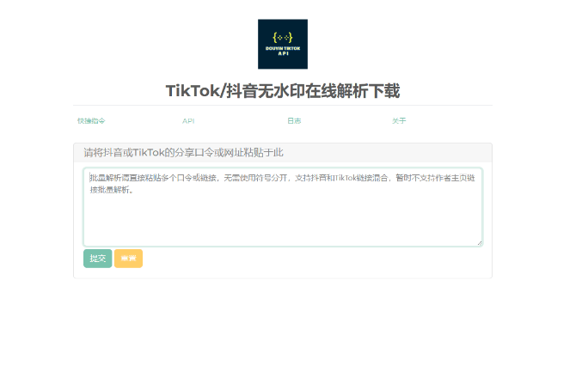
Task: Click the 请将抖音或TikTok的分享口令 panel header
Action: tap(183, 153)
